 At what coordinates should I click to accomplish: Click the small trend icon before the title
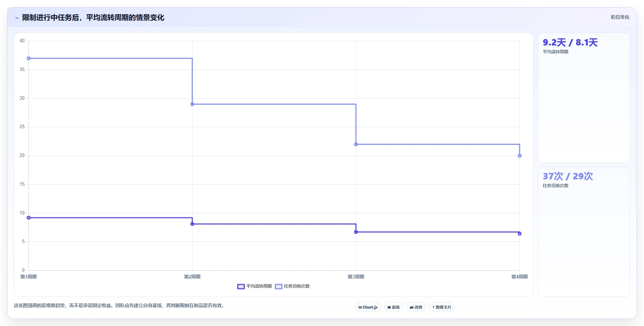point(17,18)
